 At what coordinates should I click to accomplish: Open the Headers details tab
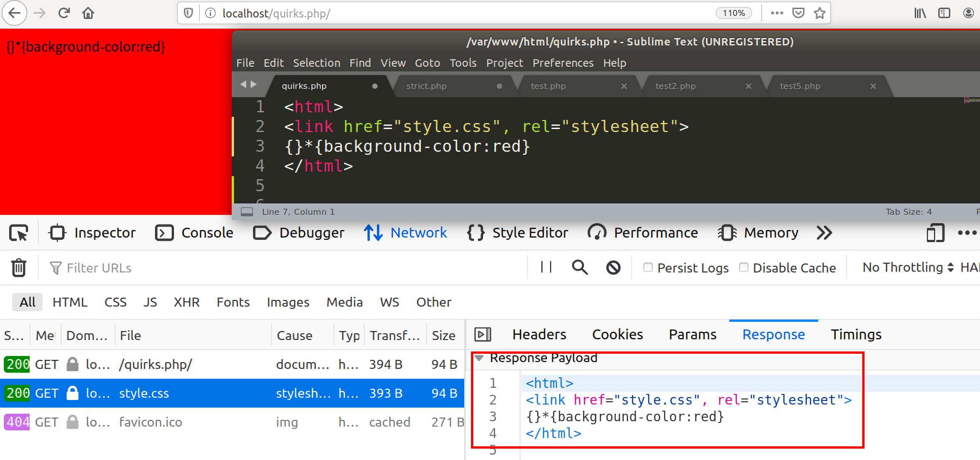(539, 334)
